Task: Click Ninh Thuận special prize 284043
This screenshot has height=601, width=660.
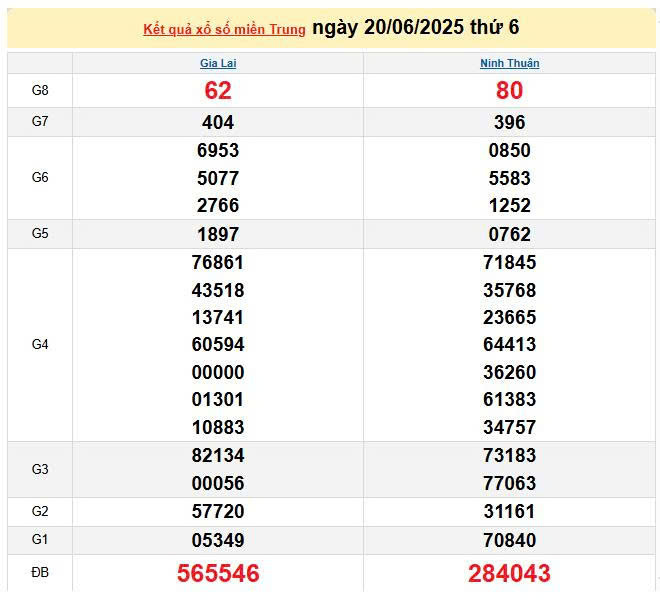Action: click(x=509, y=573)
